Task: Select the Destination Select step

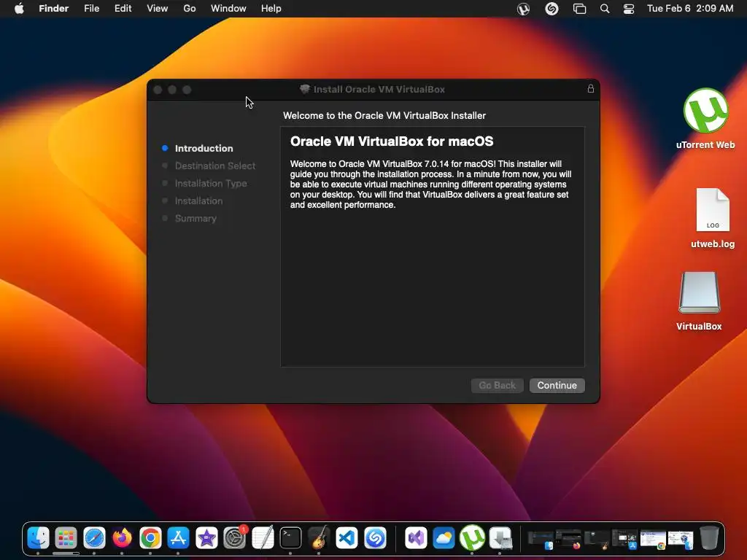Action: 215,166
